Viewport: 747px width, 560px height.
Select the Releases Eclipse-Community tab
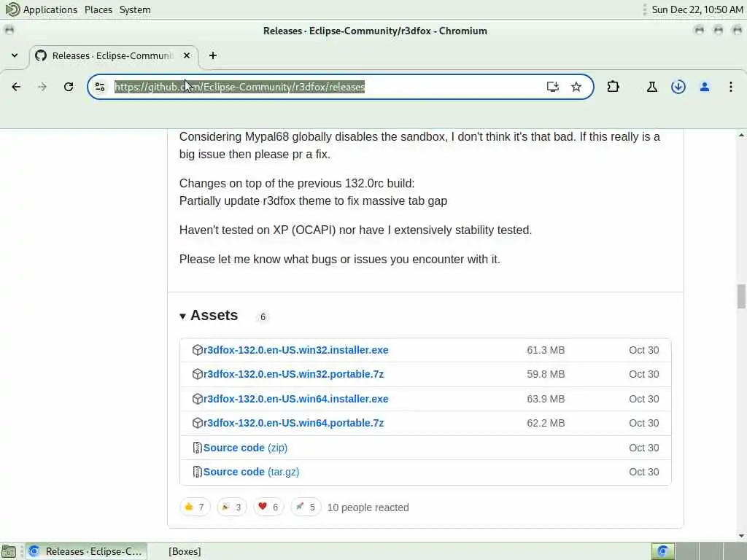pyautogui.click(x=113, y=55)
